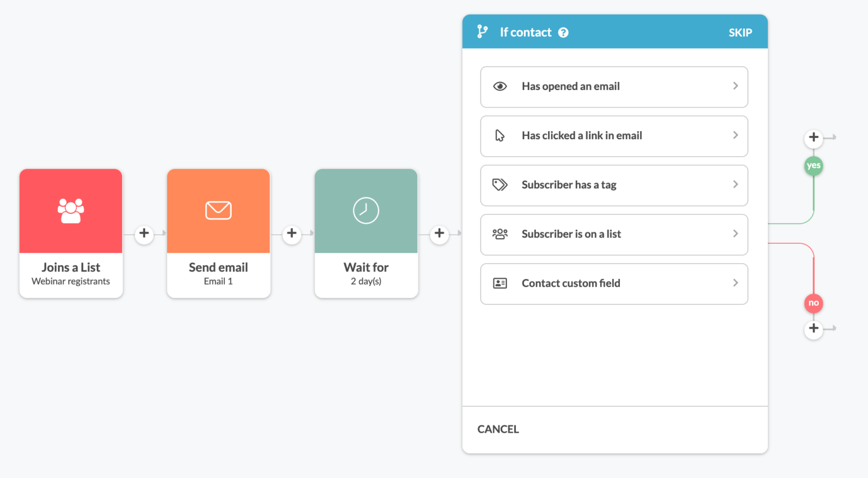Open help question mark beside If contact
Viewport: 868px width, 478px height.
[563, 33]
